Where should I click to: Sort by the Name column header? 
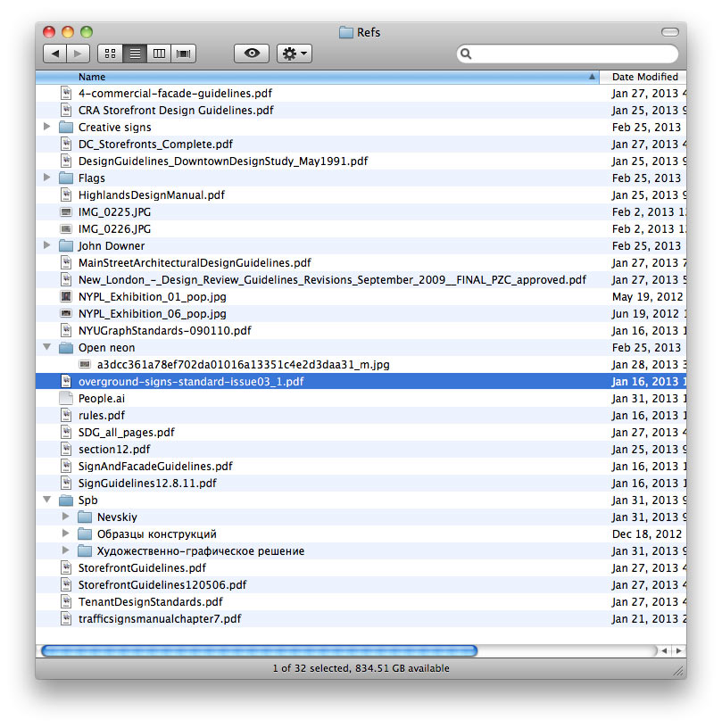point(317,78)
